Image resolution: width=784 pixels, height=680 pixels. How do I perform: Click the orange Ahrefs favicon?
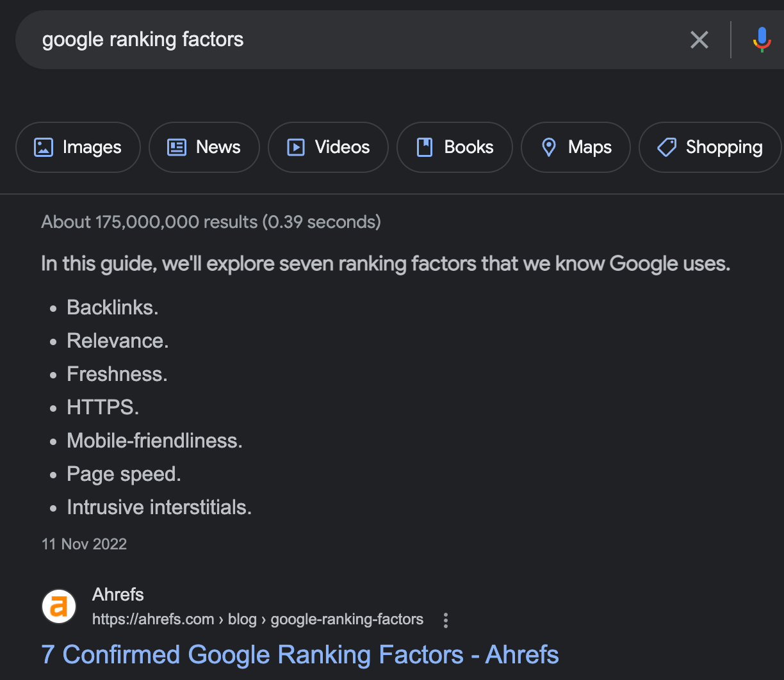[x=58, y=606]
